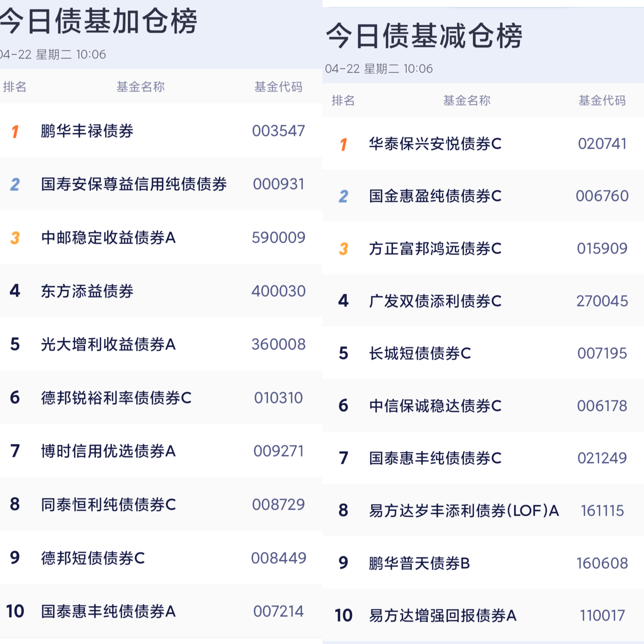Screen dimensions: 644x644
Task: Click 排名 header in 加仓榜 table
Action: [15, 87]
